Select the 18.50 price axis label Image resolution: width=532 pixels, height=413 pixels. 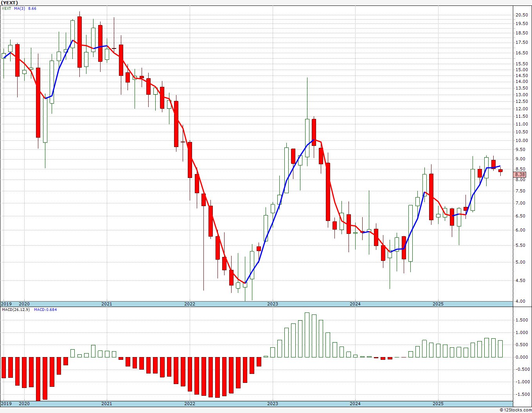[x=521, y=33]
